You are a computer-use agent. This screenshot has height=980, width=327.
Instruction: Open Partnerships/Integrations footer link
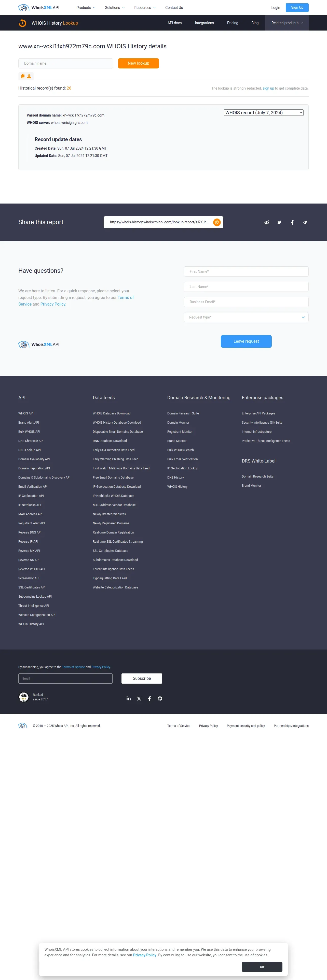[x=291, y=726]
